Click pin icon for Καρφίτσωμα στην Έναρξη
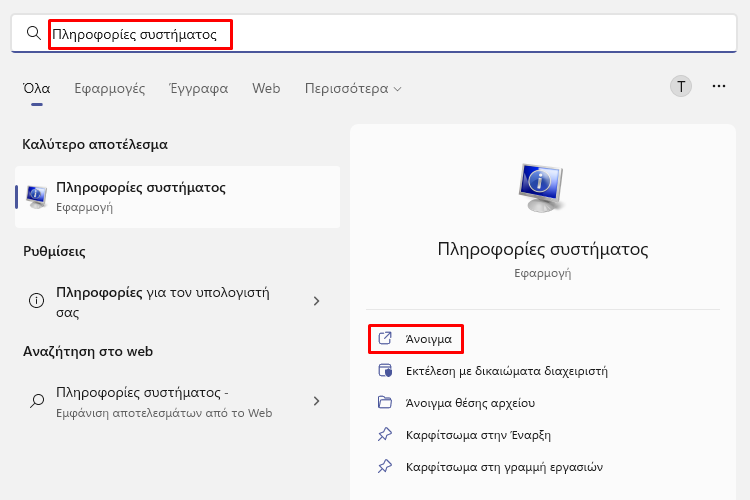 385,434
